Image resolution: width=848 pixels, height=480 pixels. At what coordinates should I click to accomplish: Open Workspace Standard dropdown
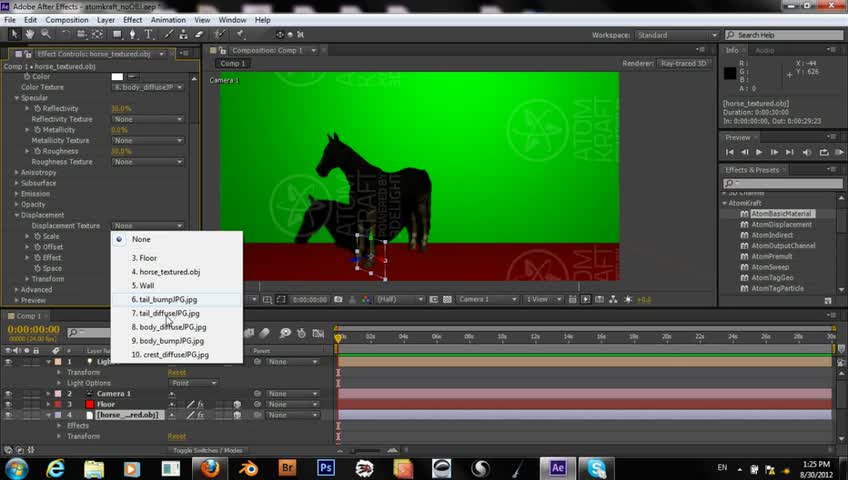coord(677,35)
